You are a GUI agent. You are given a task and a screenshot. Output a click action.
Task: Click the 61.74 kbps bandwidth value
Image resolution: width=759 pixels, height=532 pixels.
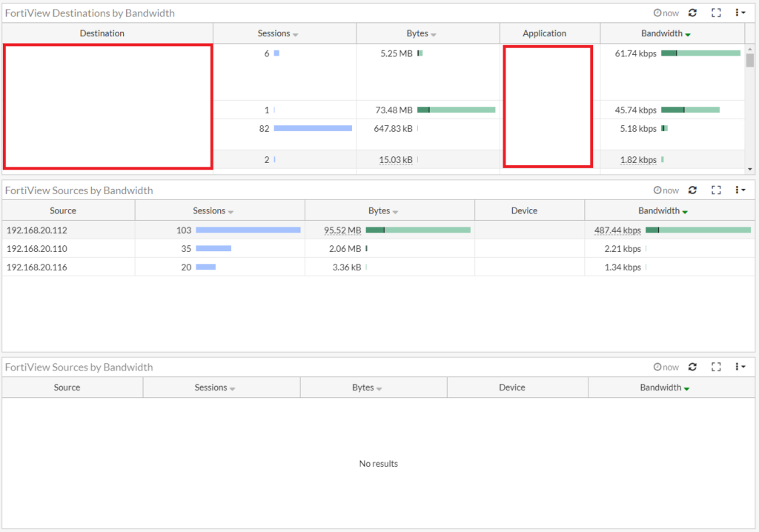coord(635,53)
